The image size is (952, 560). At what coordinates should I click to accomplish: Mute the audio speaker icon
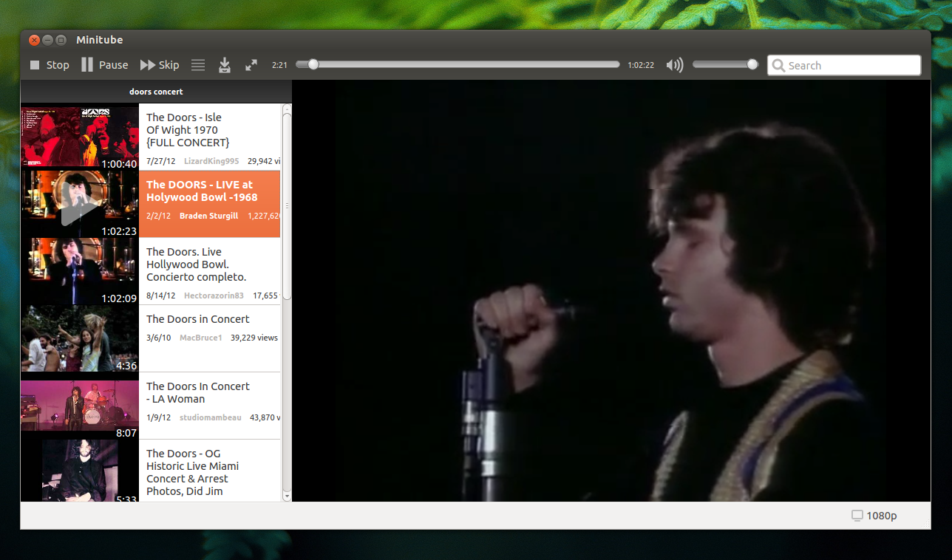coord(674,65)
